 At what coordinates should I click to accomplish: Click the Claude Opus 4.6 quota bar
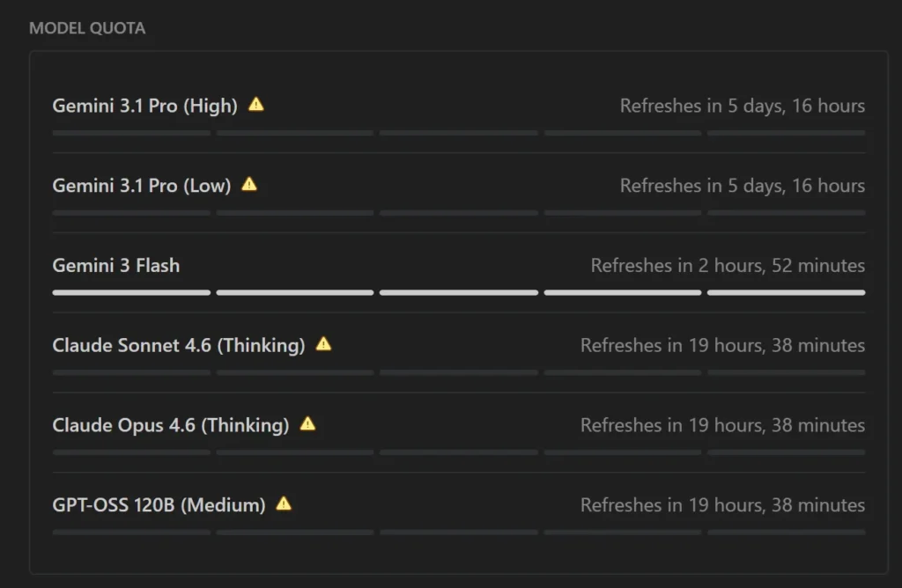(x=458, y=452)
